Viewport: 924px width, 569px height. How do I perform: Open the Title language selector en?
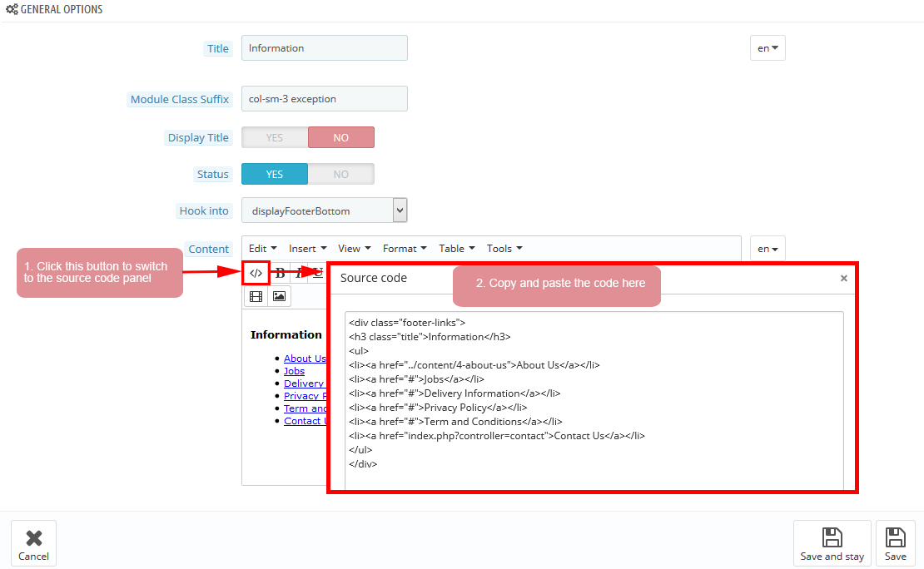click(768, 47)
